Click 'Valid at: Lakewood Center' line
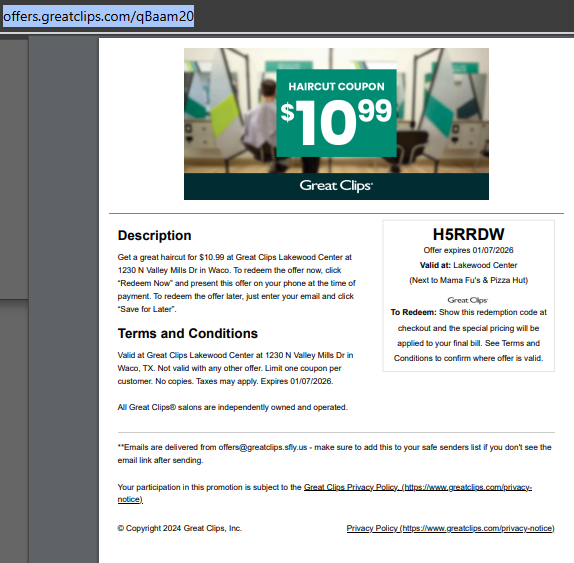This screenshot has height=563, width=574. tap(469, 265)
